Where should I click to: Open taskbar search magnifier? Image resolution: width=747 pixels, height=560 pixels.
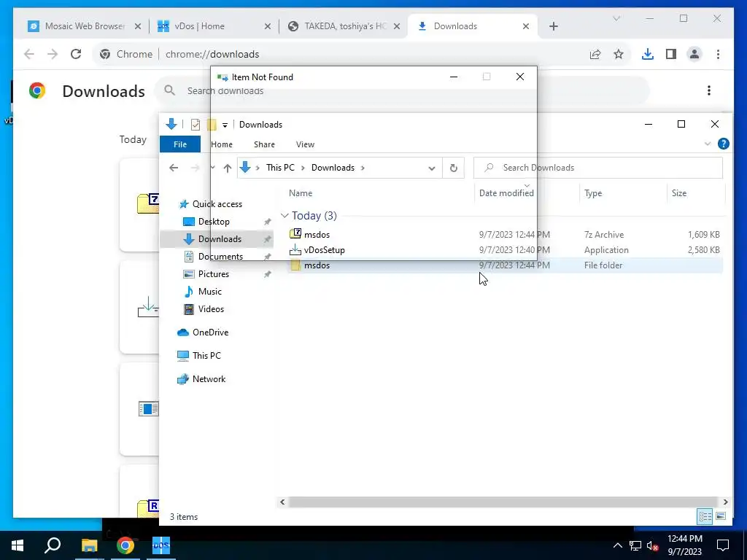click(53, 545)
